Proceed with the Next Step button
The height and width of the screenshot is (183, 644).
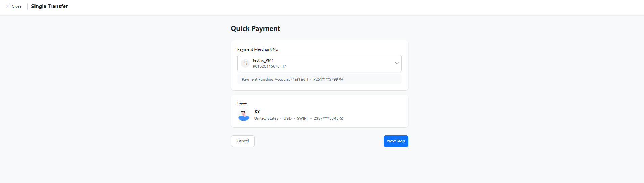[x=396, y=141]
